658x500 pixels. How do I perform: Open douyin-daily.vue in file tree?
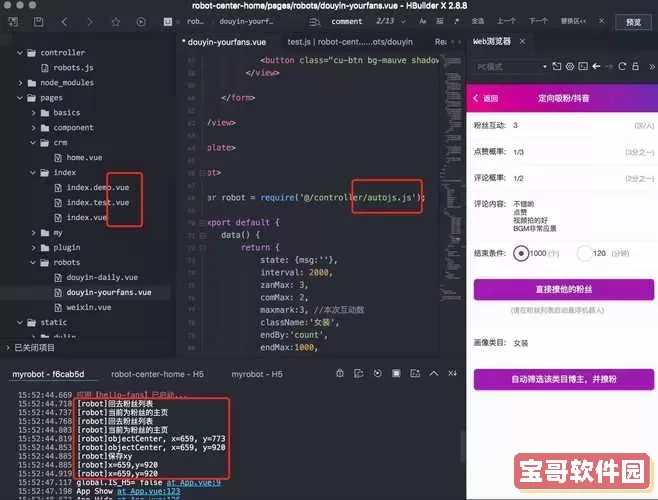(x=102, y=277)
